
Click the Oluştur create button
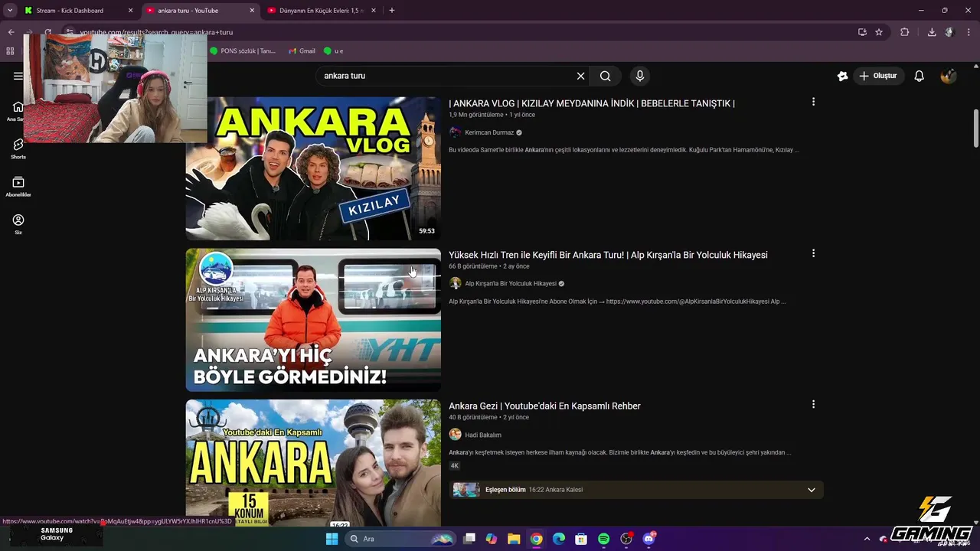(878, 76)
